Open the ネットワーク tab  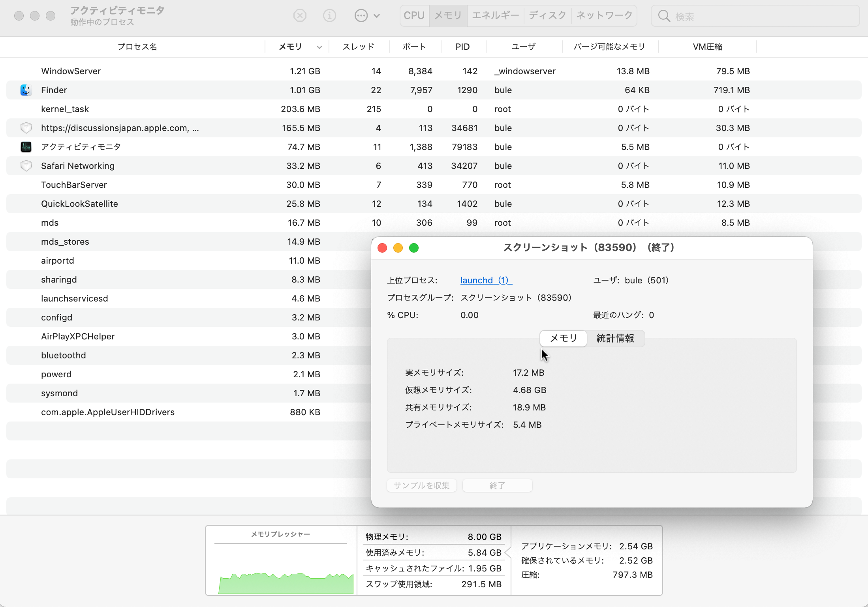pos(604,15)
